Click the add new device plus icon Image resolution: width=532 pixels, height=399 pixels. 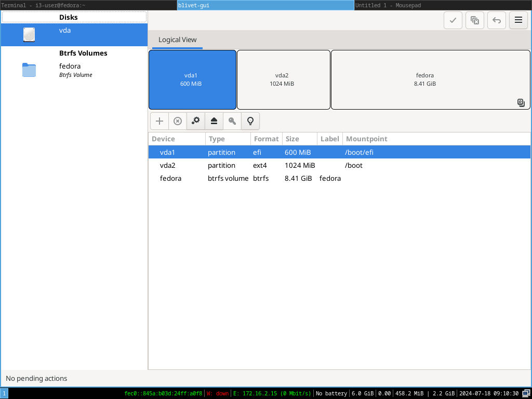[159, 121]
